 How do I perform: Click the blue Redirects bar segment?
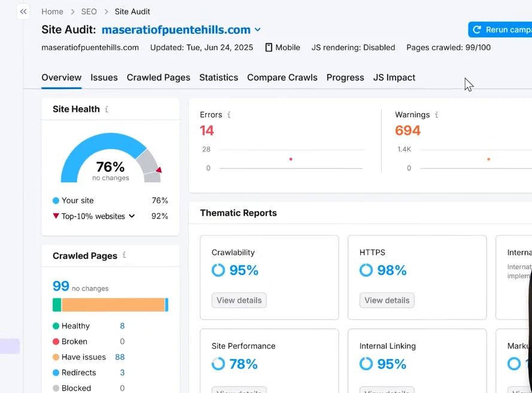click(166, 304)
